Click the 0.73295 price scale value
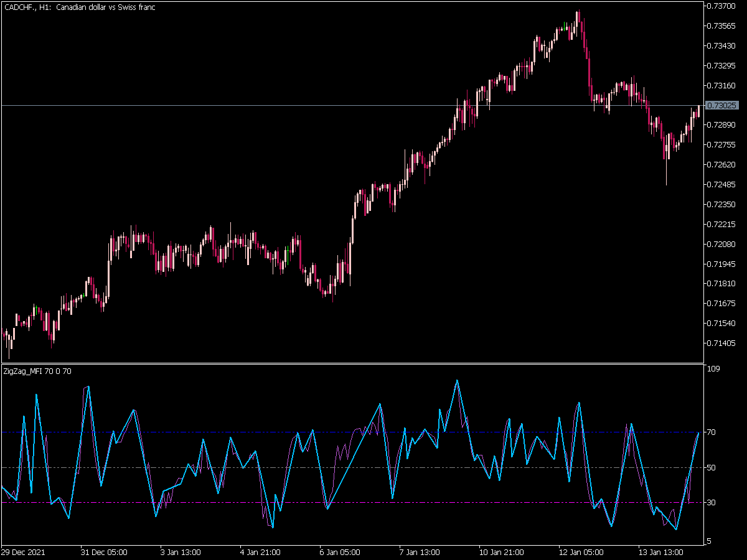This screenshot has height=560, width=747. point(721,66)
